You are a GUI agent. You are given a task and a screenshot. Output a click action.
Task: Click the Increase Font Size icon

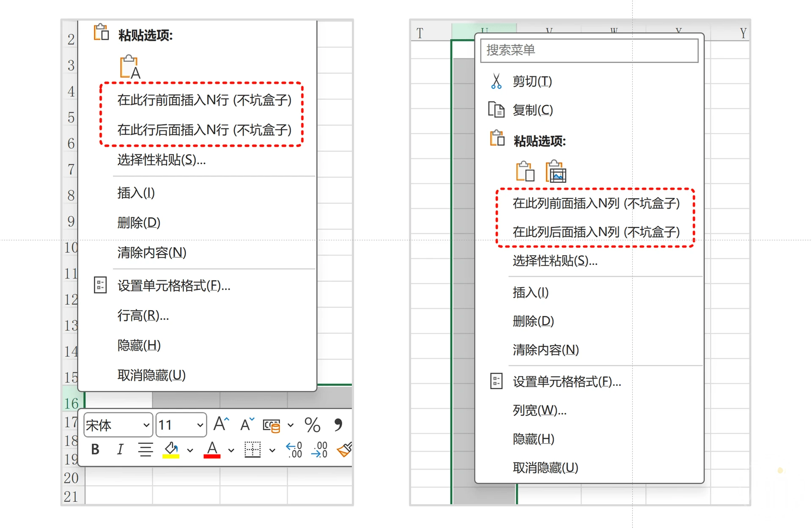(221, 424)
